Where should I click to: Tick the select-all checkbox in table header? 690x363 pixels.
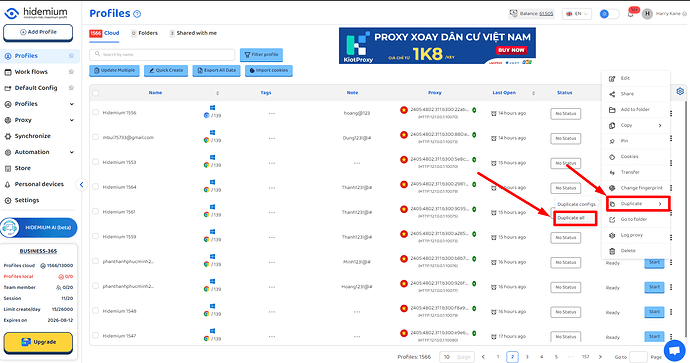click(x=95, y=93)
